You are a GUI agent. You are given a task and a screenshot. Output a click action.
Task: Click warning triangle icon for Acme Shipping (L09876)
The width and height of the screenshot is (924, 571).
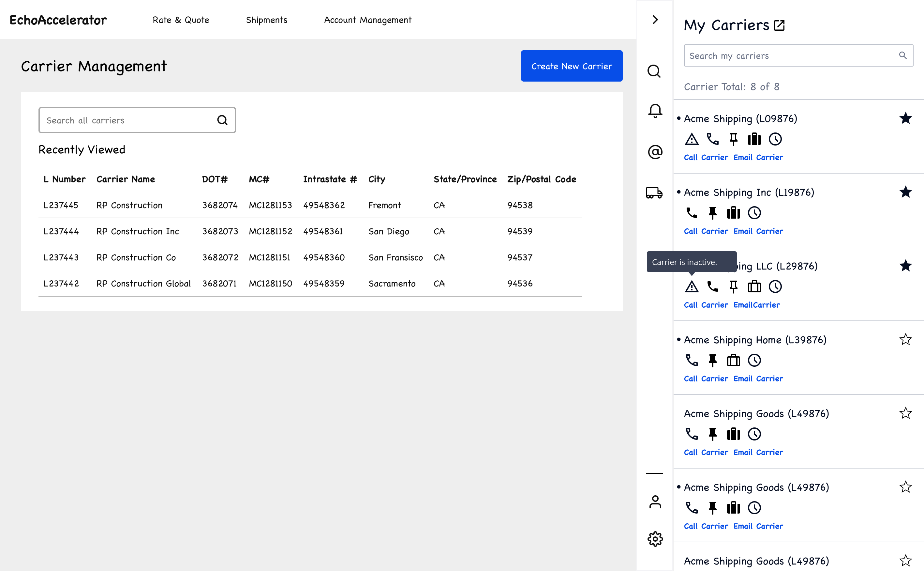pos(692,139)
